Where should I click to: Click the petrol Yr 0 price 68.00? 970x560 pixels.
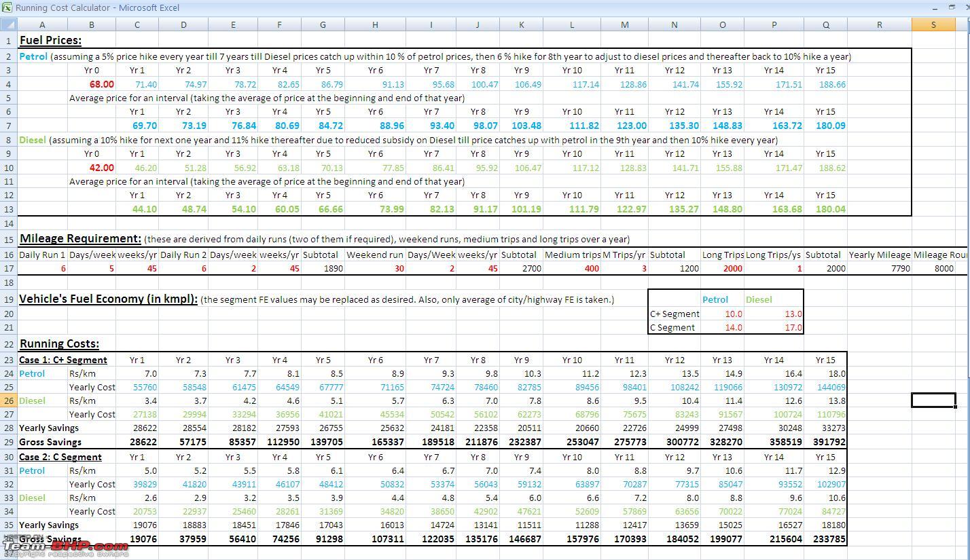(x=101, y=84)
